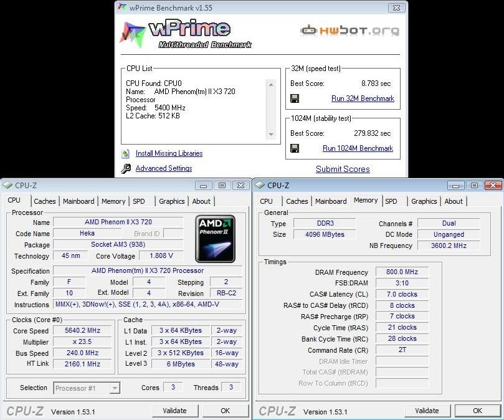This screenshot has width=504, height=420.
Task: Click Validate in left CPU-Z window
Action: (175, 411)
